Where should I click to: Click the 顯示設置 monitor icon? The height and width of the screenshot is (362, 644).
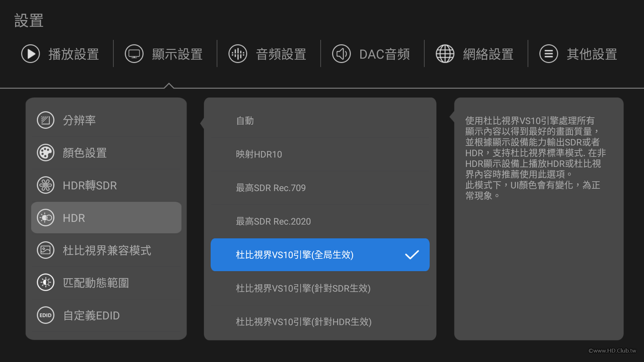(x=134, y=54)
